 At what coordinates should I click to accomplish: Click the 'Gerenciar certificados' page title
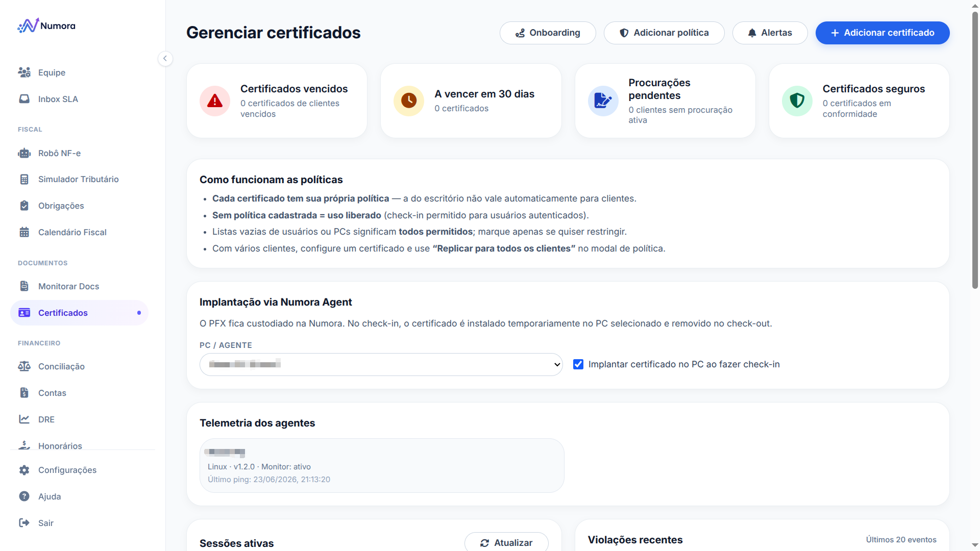(273, 33)
